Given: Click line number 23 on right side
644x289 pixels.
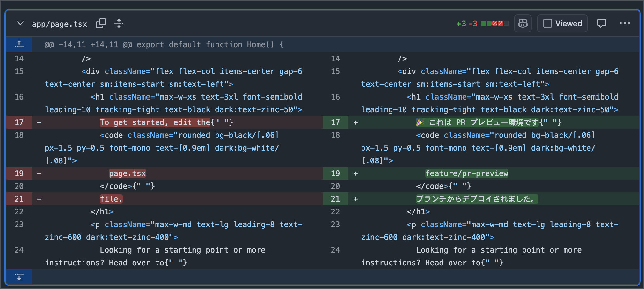Looking at the screenshot, I should [335, 224].
